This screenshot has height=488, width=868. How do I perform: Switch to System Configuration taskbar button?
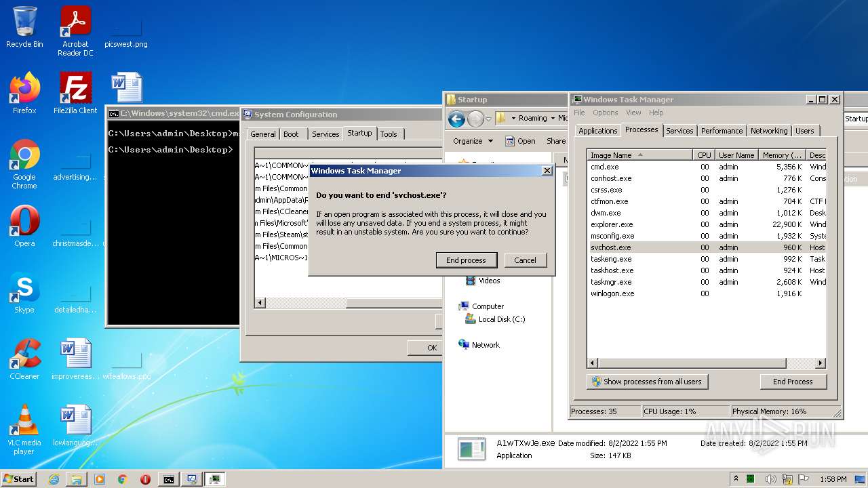tap(192, 479)
